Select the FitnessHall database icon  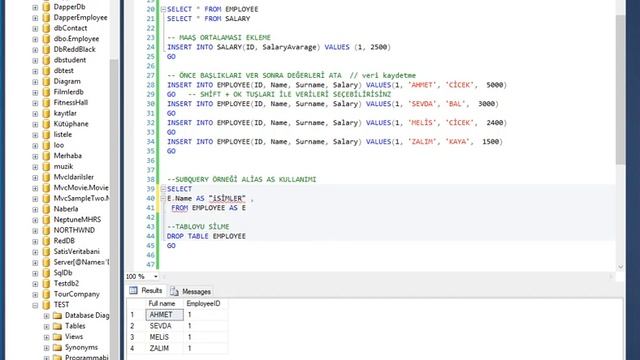pyautogui.click(x=46, y=102)
